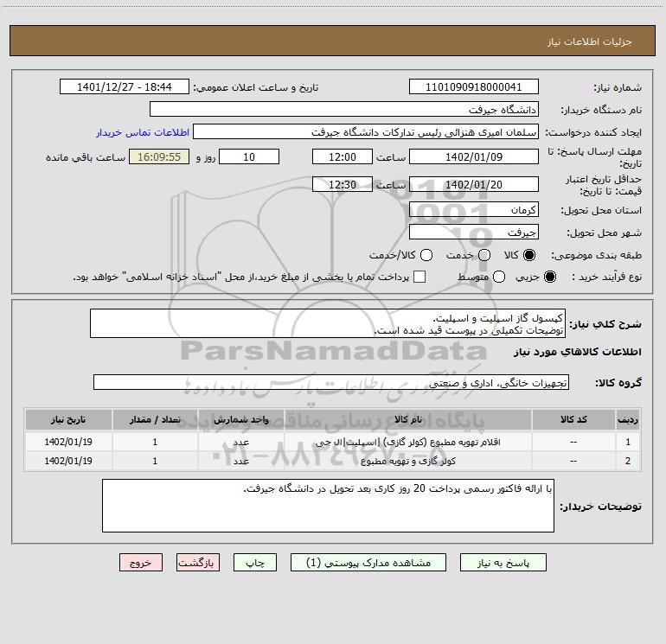Click the واحد شمارش column header

pyautogui.click(x=240, y=419)
